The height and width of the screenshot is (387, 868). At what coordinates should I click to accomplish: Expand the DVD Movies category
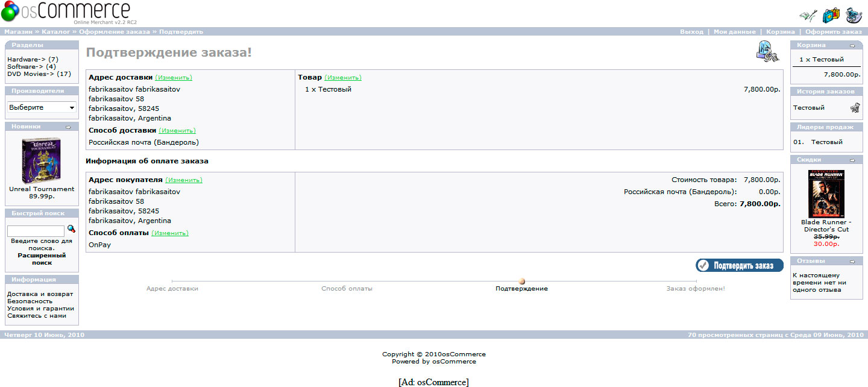click(x=31, y=74)
